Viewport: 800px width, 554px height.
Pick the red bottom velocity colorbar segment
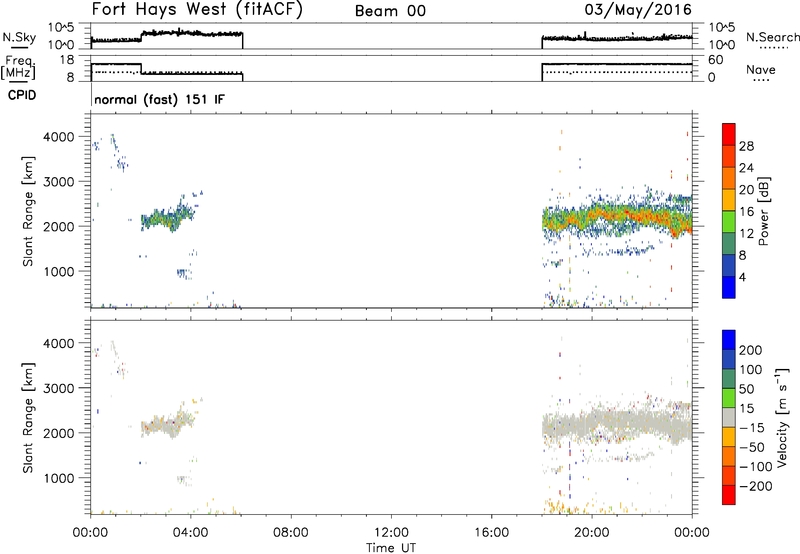[729, 495]
